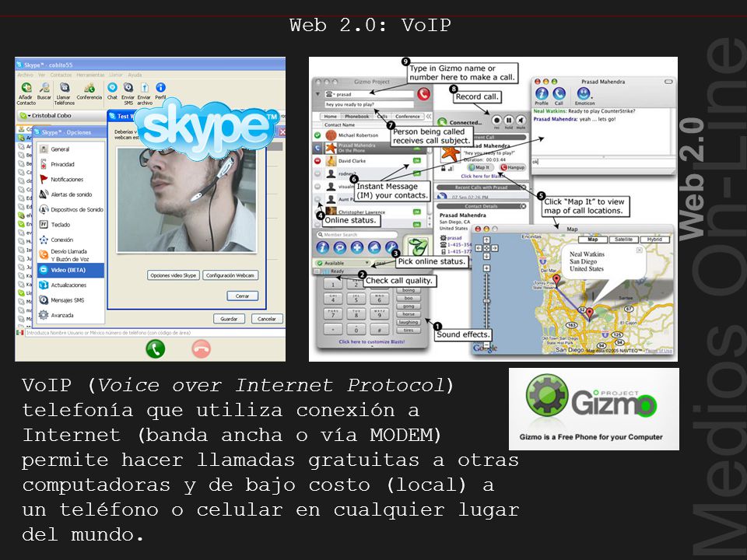
Task: Click Guardar in Skype options
Action: 229,319
